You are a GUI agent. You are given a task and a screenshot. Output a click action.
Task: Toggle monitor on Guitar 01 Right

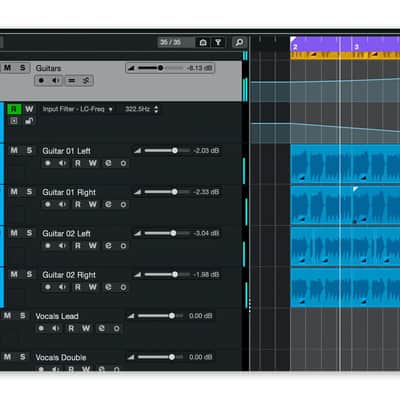point(62,204)
